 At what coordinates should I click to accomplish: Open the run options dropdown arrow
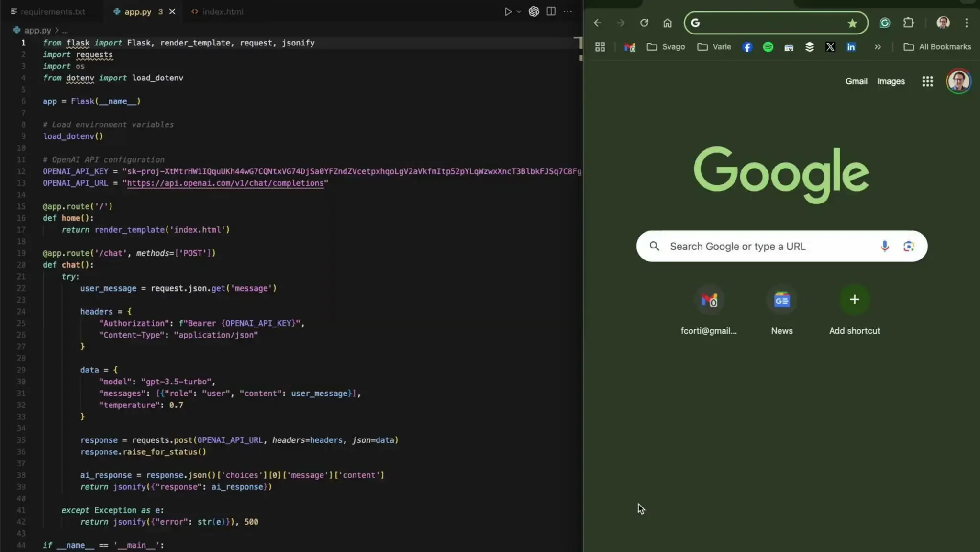(x=519, y=11)
